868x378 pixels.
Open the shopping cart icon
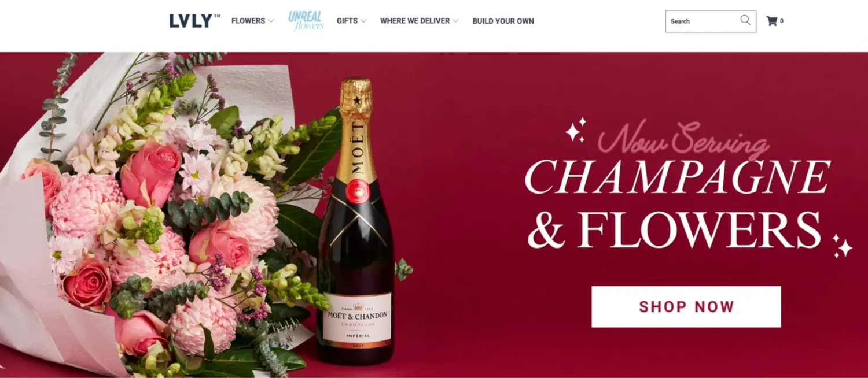[771, 21]
